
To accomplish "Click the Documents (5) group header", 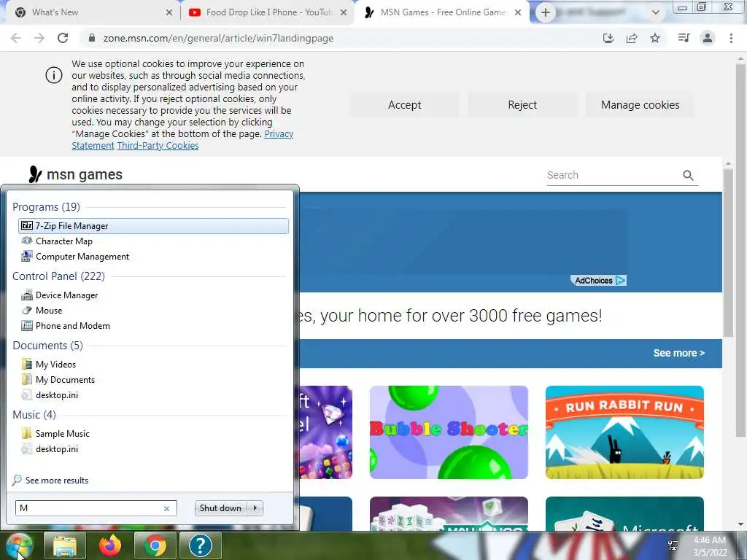I will point(47,345).
